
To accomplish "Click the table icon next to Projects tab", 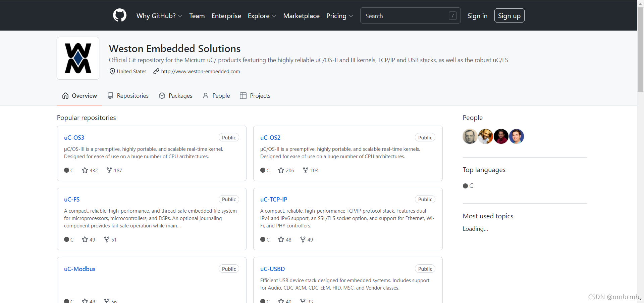I will (x=243, y=96).
